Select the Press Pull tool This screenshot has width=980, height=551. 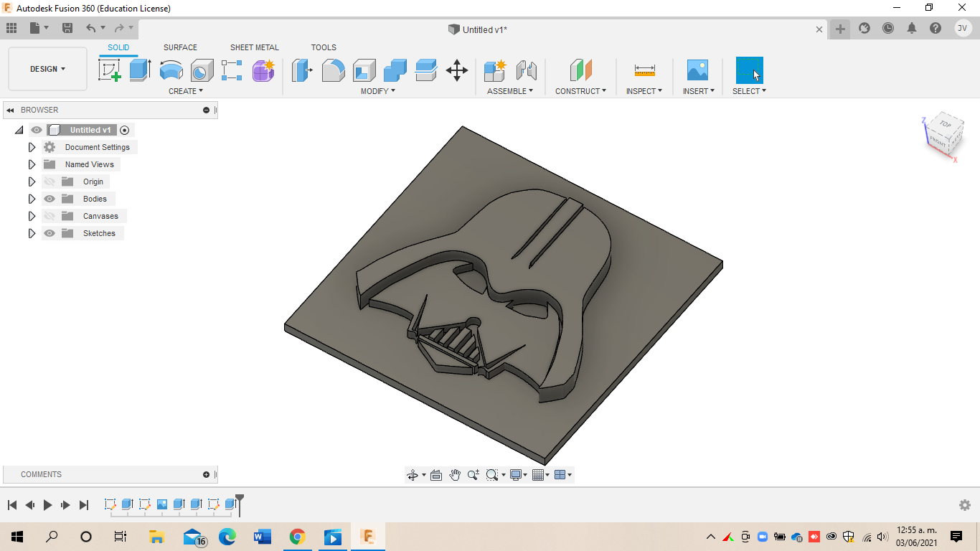click(x=302, y=70)
